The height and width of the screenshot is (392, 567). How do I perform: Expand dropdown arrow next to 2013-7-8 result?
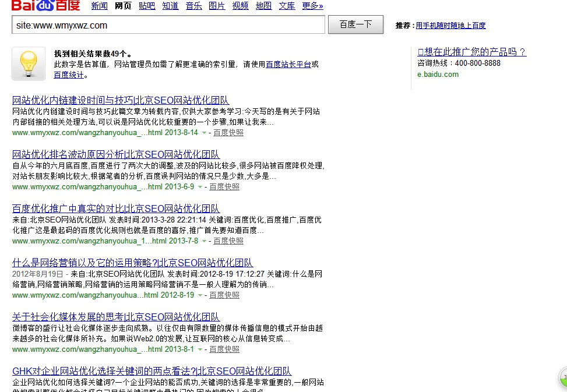[204, 241]
